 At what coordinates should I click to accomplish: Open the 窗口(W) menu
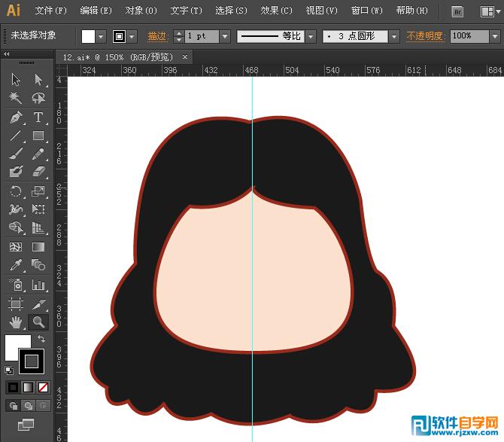coord(367,11)
